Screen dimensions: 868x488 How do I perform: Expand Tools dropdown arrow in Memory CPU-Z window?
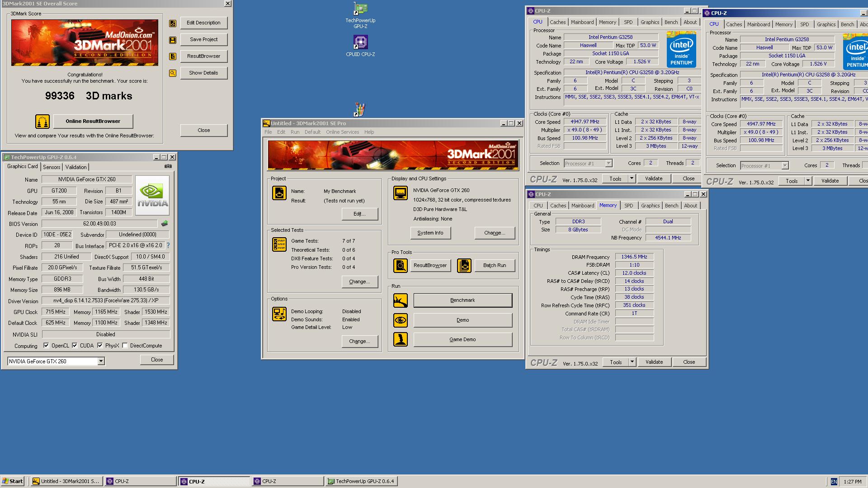(x=632, y=362)
